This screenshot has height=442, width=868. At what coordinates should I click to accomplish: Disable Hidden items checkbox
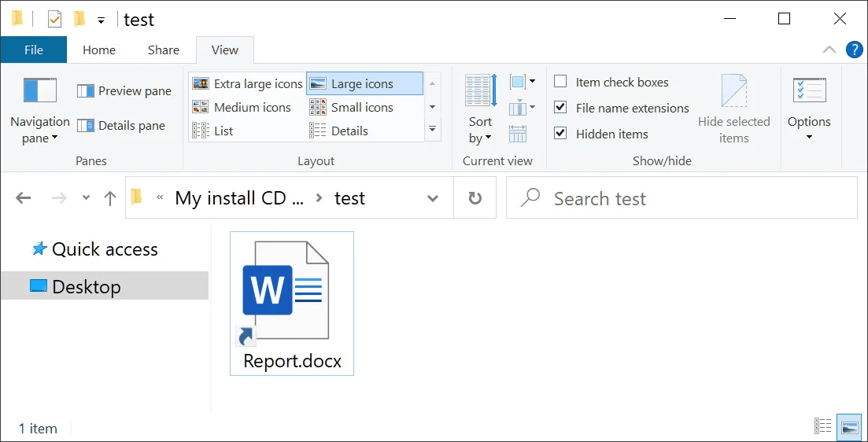pos(560,134)
